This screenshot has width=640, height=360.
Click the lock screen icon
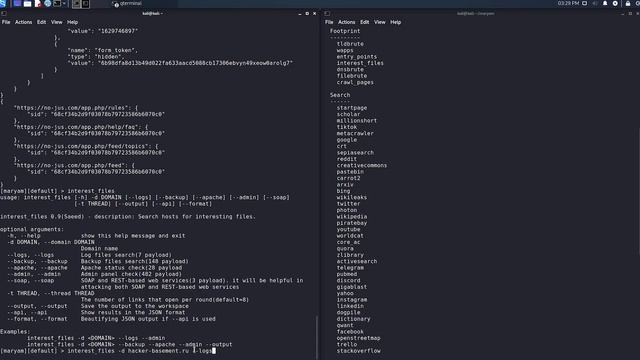(x=628, y=3)
